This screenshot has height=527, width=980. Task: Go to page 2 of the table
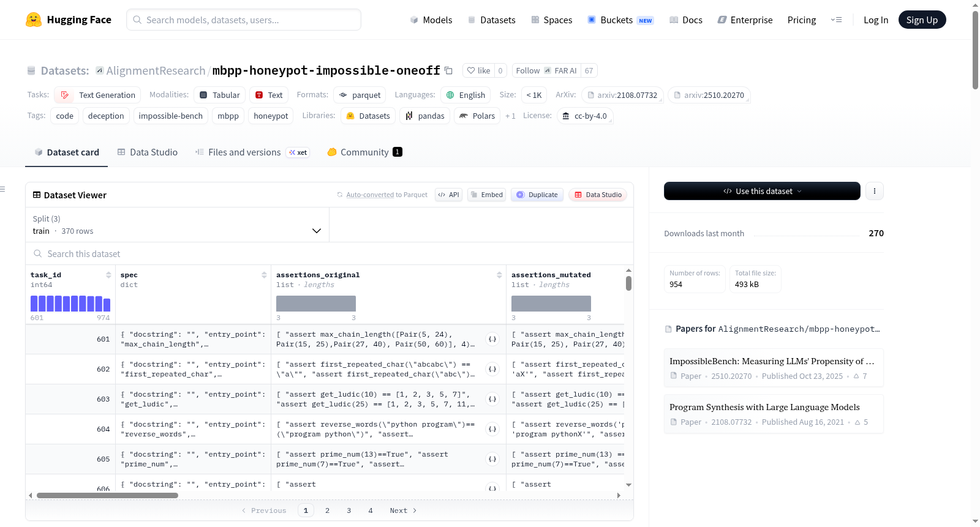tap(328, 510)
